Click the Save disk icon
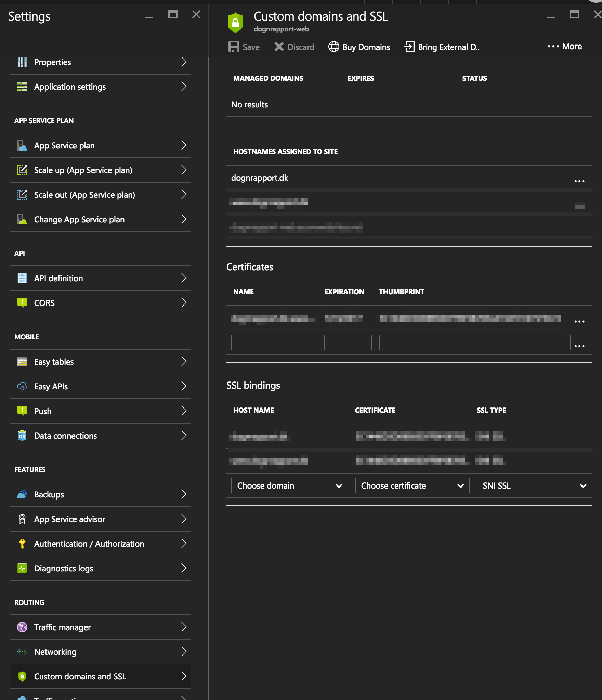Screen dimensions: 602x700 (x=234, y=47)
